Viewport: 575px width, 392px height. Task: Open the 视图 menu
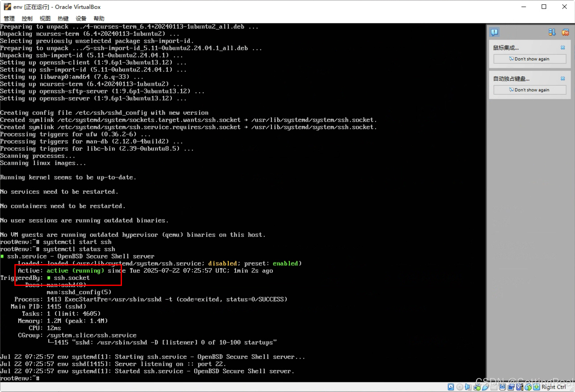(45, 18)
